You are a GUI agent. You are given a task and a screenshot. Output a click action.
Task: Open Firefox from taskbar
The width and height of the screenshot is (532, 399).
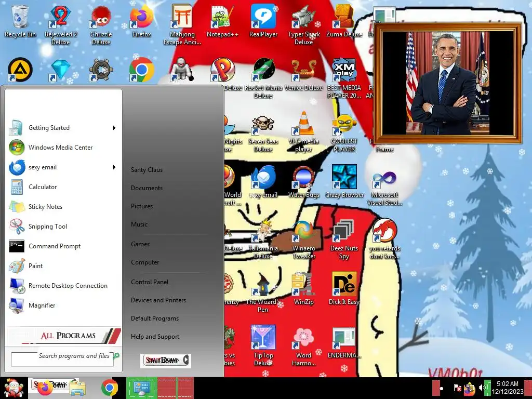tap(45, 388)
